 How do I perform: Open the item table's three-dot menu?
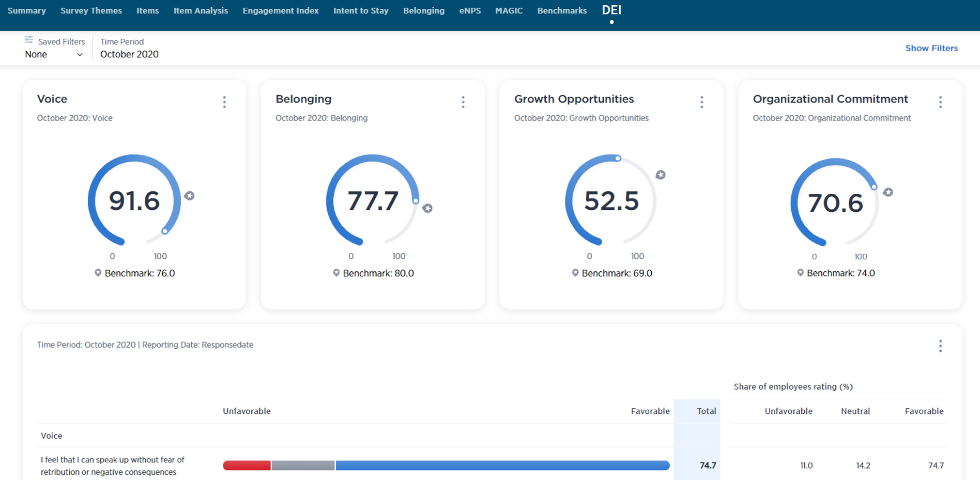point(940,346)
